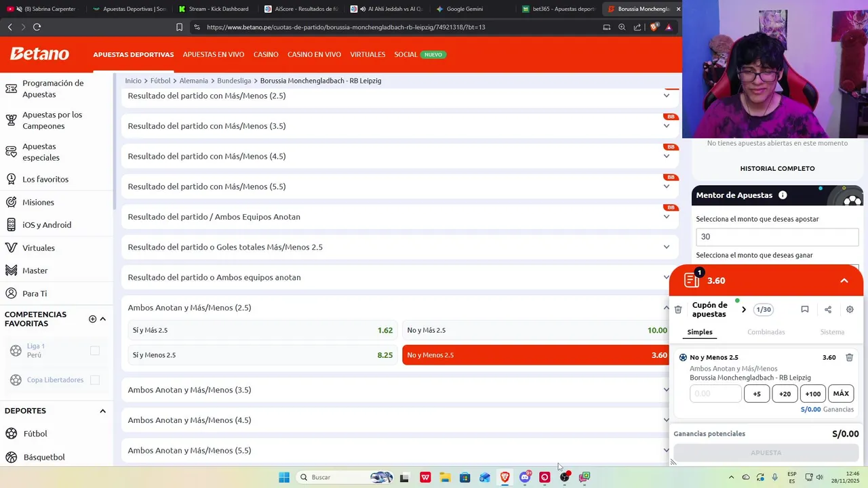Add +5 to the stake
Viewport: 868px width, 488px height.
point(757,394)
